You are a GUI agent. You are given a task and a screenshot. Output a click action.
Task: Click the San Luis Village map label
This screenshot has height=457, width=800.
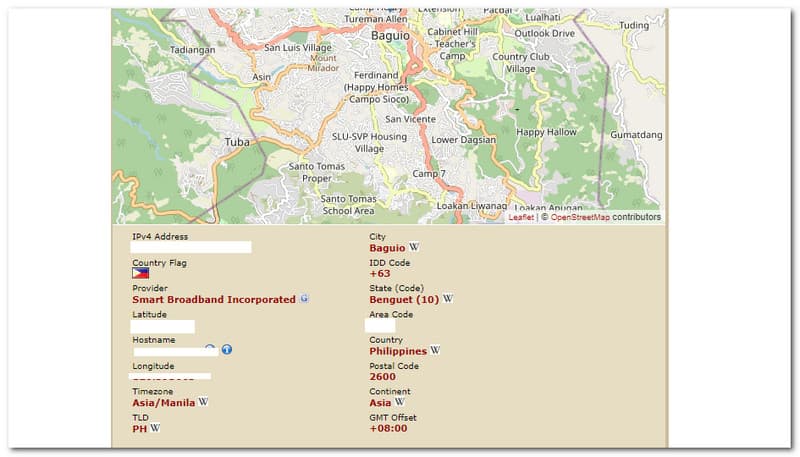(x=298, y=47)
